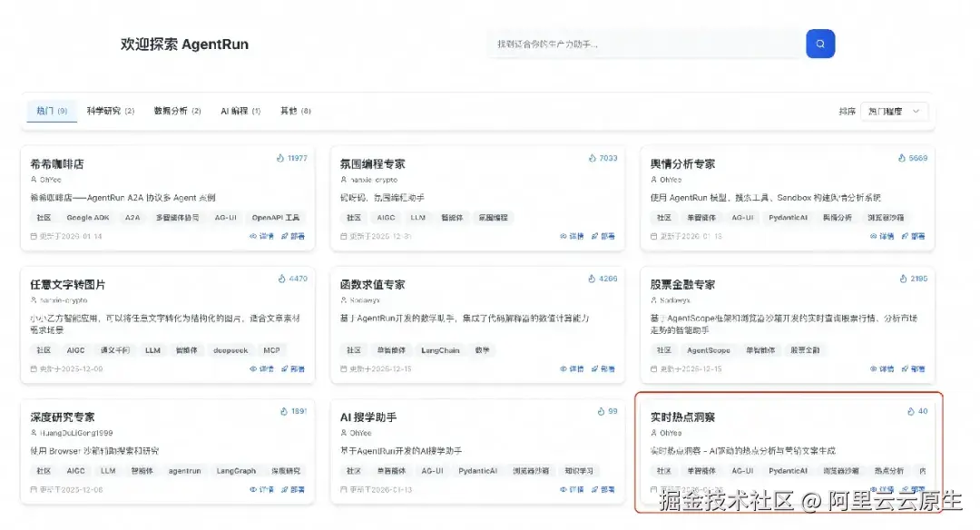980x530 pixels.
Task: Click 部署 on the 任意文字转图片 card
Action: point(293,368)
